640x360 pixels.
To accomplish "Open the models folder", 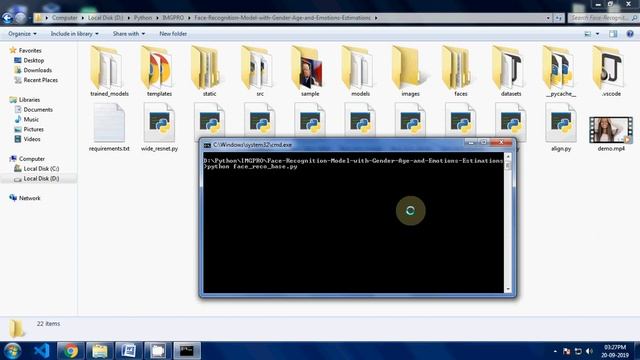I will pyautogui.click(x=360, y=71).
